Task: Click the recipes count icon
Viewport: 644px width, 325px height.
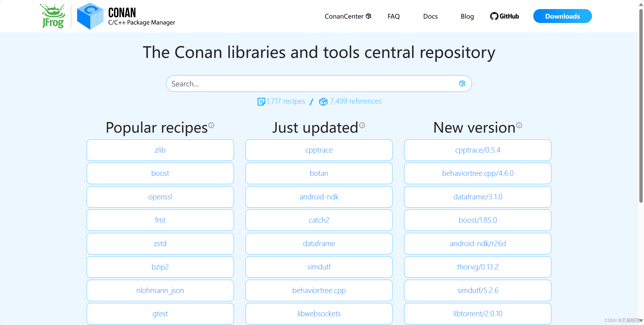Action: click(x=261, y=102)
